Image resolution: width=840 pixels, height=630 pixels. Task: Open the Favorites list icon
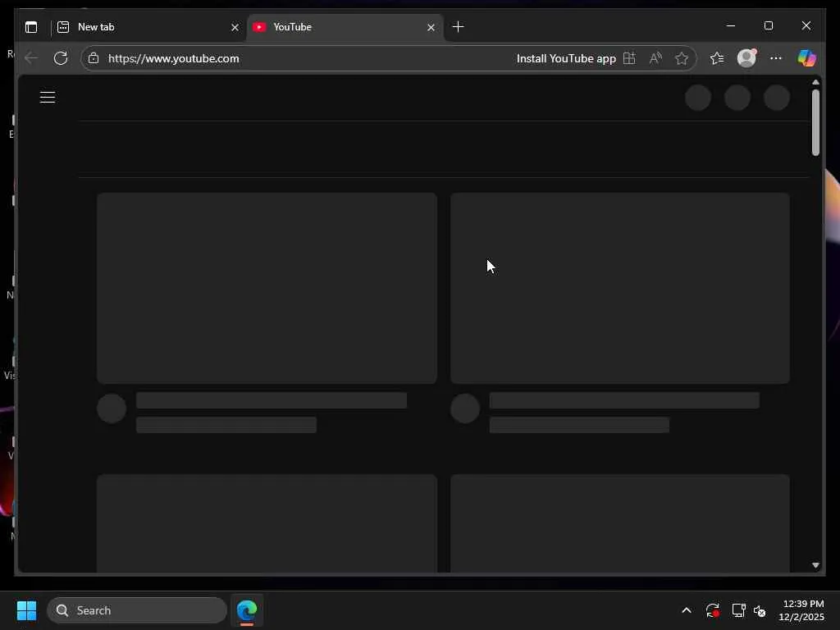[717, 58]
